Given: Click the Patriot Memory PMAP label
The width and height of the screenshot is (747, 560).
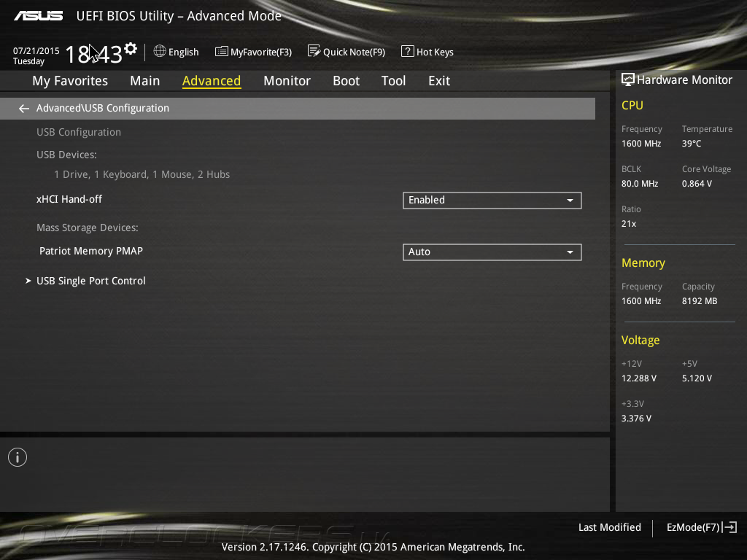Looking at the screenshot, I should tap(91, 251).
